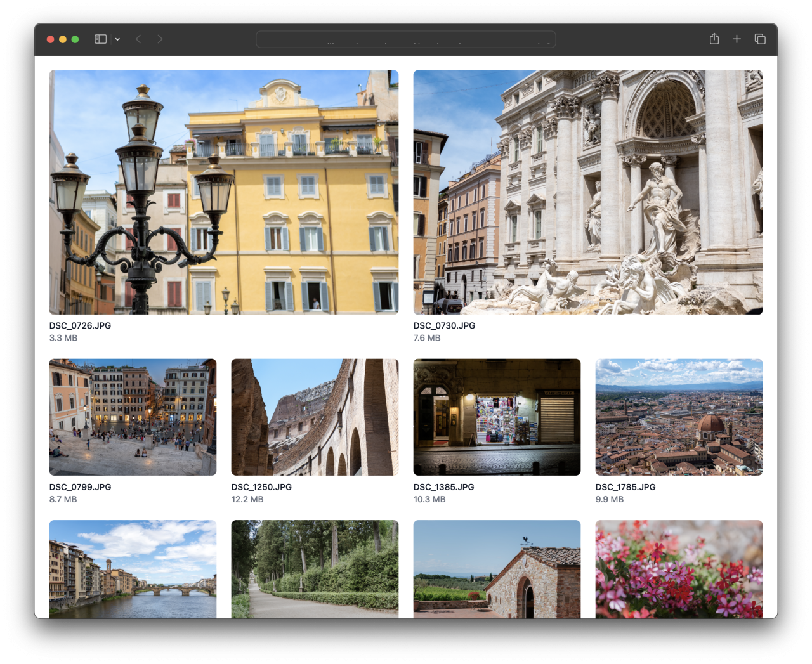Select the pink flowers photo thumbnail

coord(679,570)
